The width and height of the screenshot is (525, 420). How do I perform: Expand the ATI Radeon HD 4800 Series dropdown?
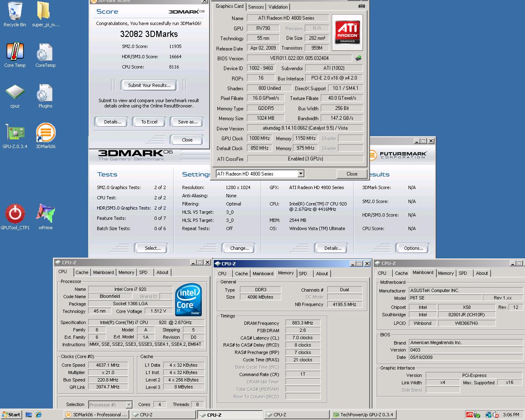(x=301, y=174)
